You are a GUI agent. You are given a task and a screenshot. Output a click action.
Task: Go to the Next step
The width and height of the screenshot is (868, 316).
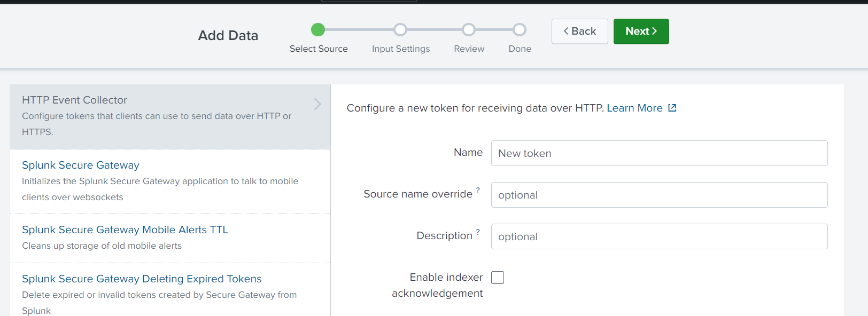tap(641, 31)
